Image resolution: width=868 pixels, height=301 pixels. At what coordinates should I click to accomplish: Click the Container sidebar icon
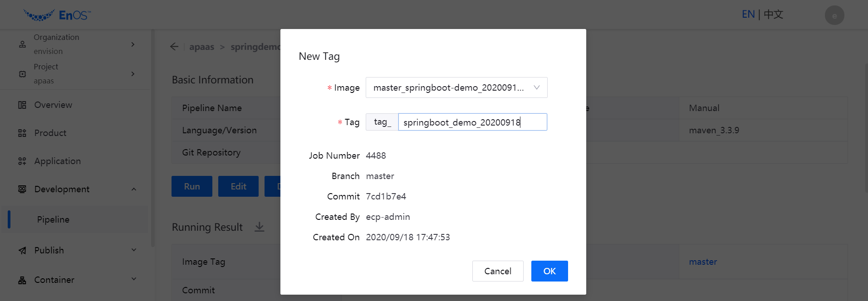pyautogui.click(x=22, y=280)
